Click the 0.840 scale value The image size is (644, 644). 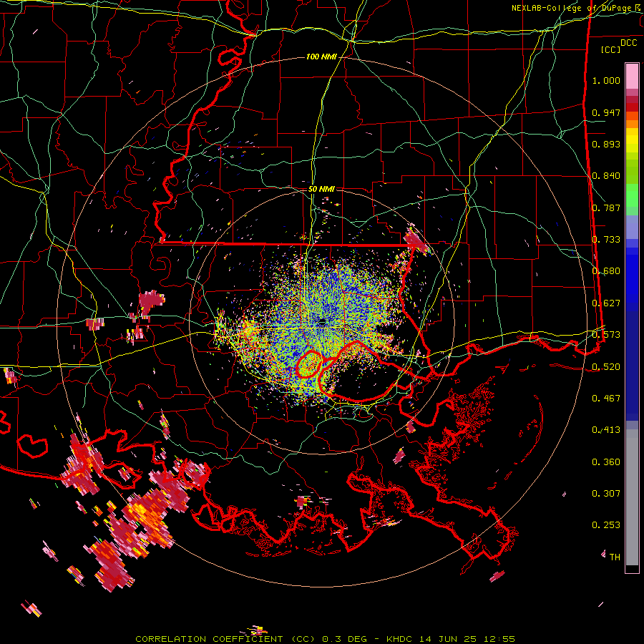coord(606,176)
